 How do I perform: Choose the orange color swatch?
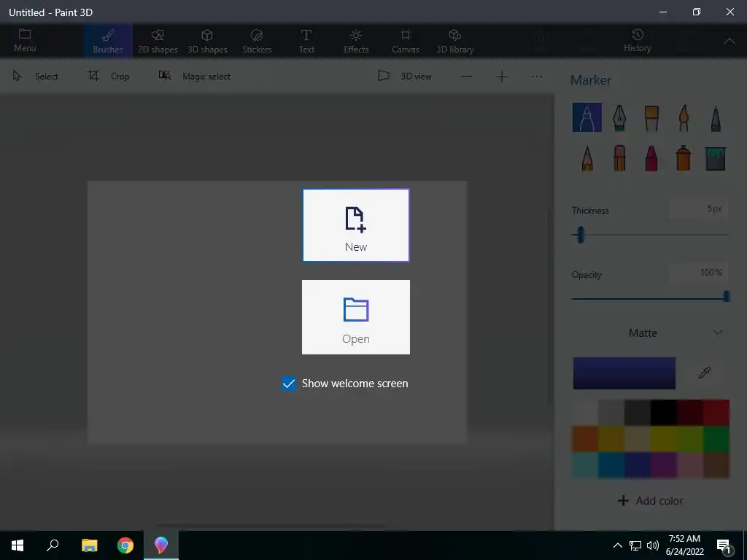585,438
